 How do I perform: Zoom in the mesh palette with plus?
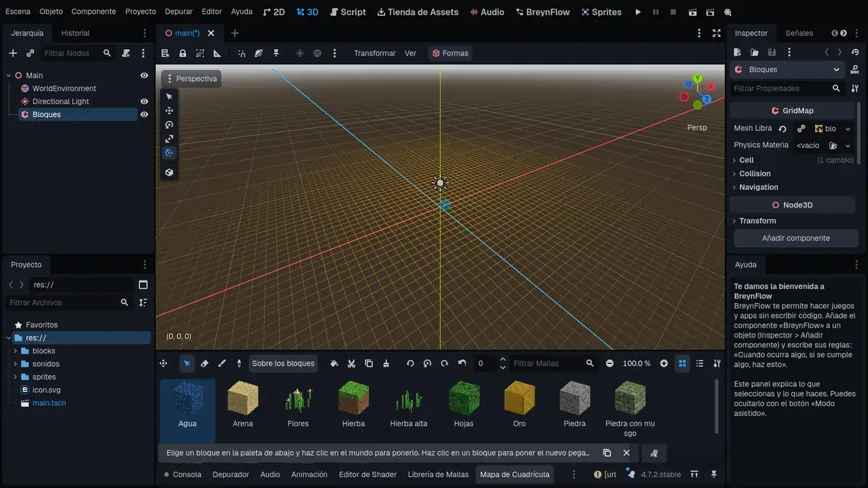[x=664, y=364]
